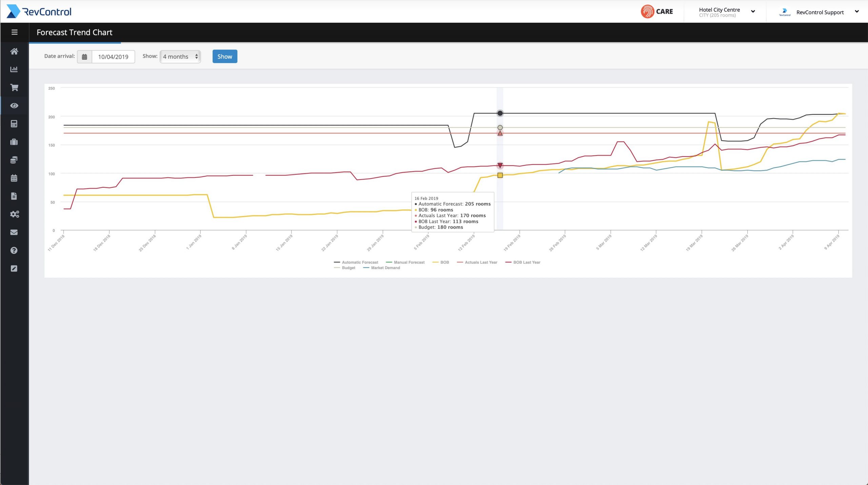Viewport: 868px width, 485px height.
Task: Open the pencil edit sidebar icon
Action: [14, 268]
